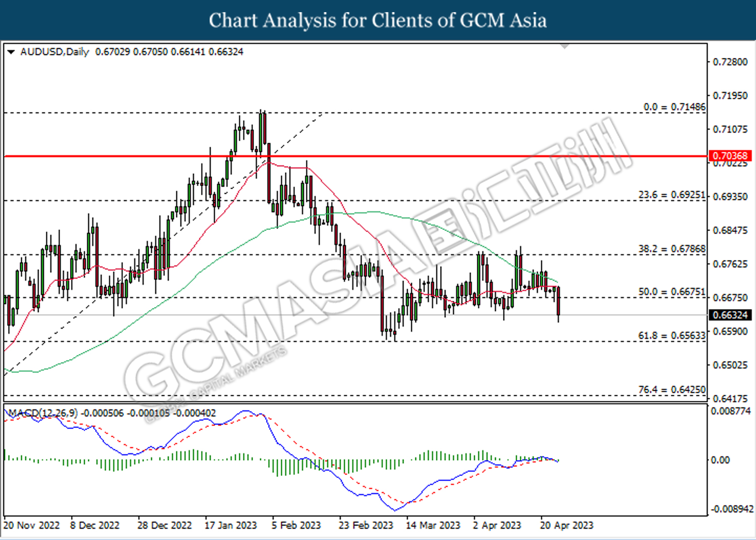Click the AUDUSD chart dropdown triangle
Image resolution: width=756 pixels, height=540 pixels.
pyautogui.click(x=11, y=52)
